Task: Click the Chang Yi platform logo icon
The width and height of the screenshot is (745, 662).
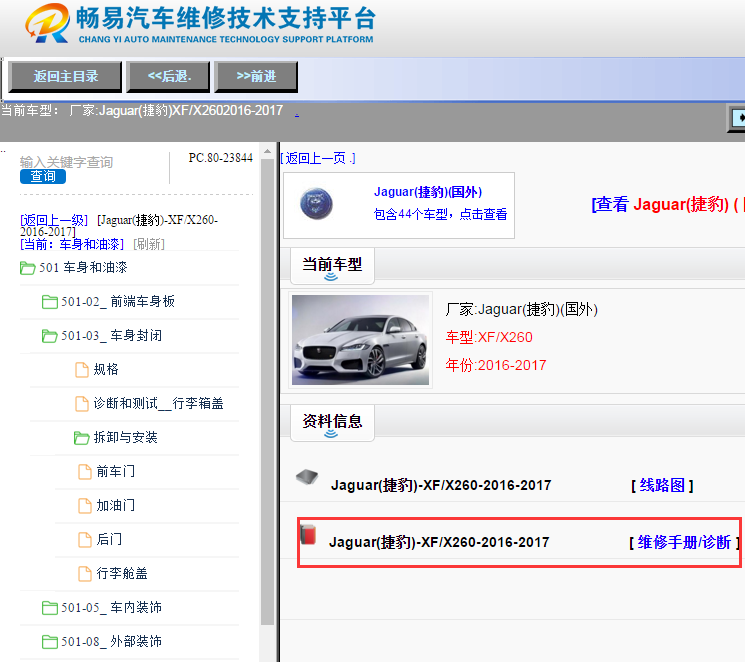Action: 47,23
